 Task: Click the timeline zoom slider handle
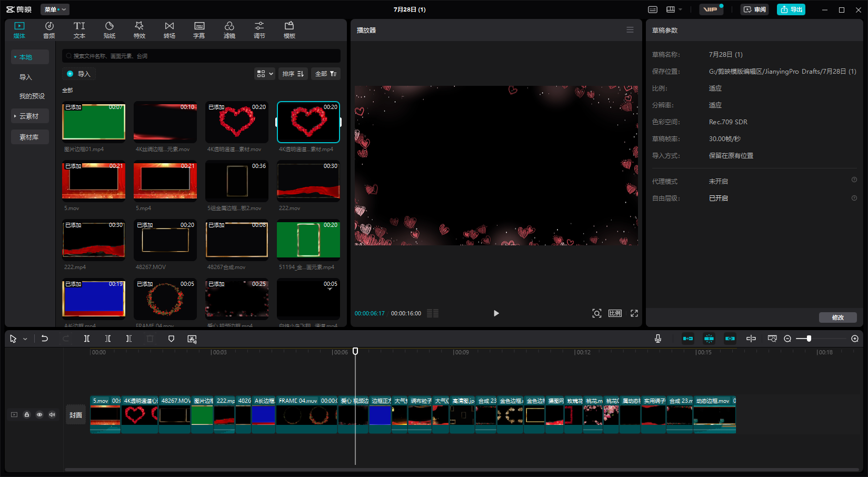click(809, 339)
